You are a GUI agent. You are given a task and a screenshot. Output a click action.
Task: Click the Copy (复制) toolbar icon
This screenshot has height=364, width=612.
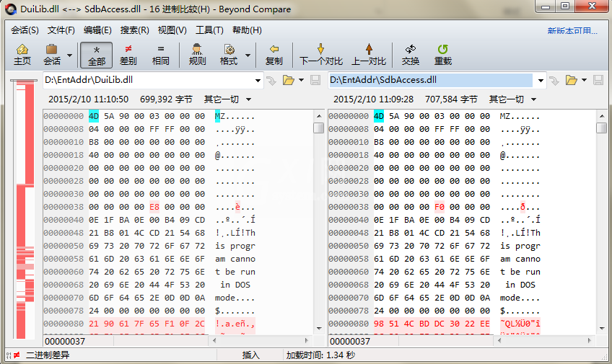pyautogui.click(x=274, y=55)
